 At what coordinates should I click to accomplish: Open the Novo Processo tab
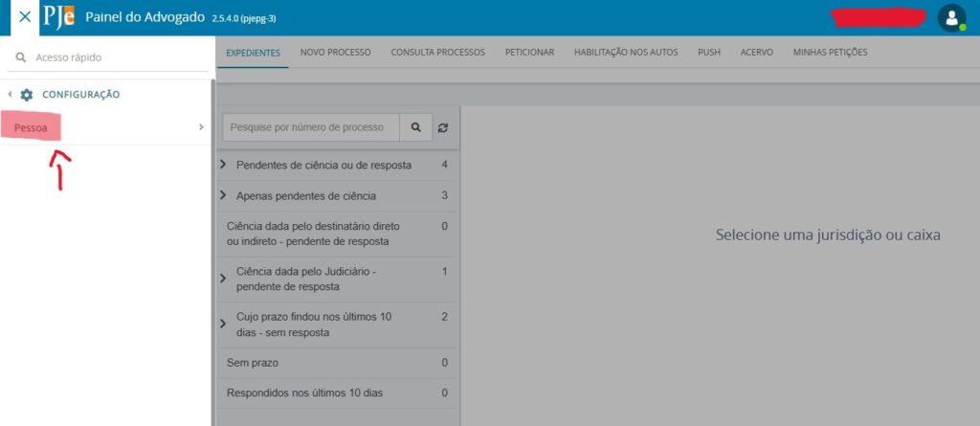336,53
